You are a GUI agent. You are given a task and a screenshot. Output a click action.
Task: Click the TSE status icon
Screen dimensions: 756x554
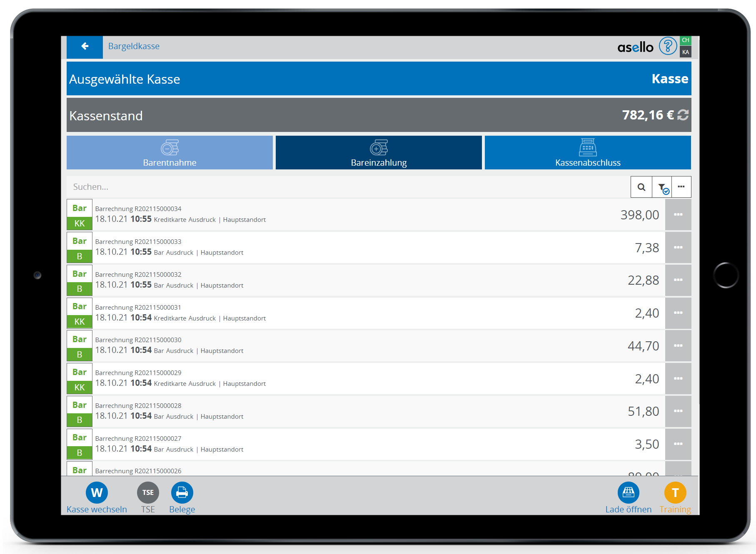pos(148,493)
